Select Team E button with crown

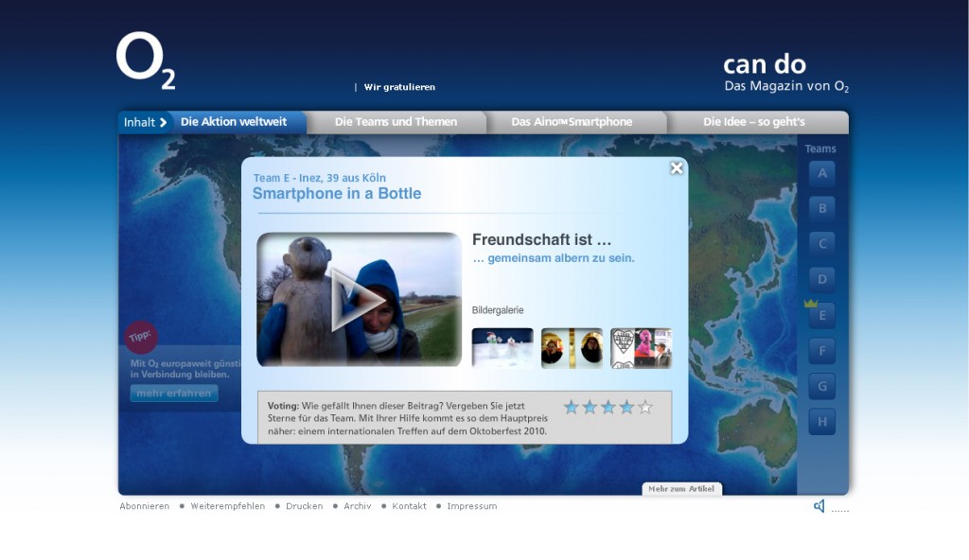coord(822,315)
